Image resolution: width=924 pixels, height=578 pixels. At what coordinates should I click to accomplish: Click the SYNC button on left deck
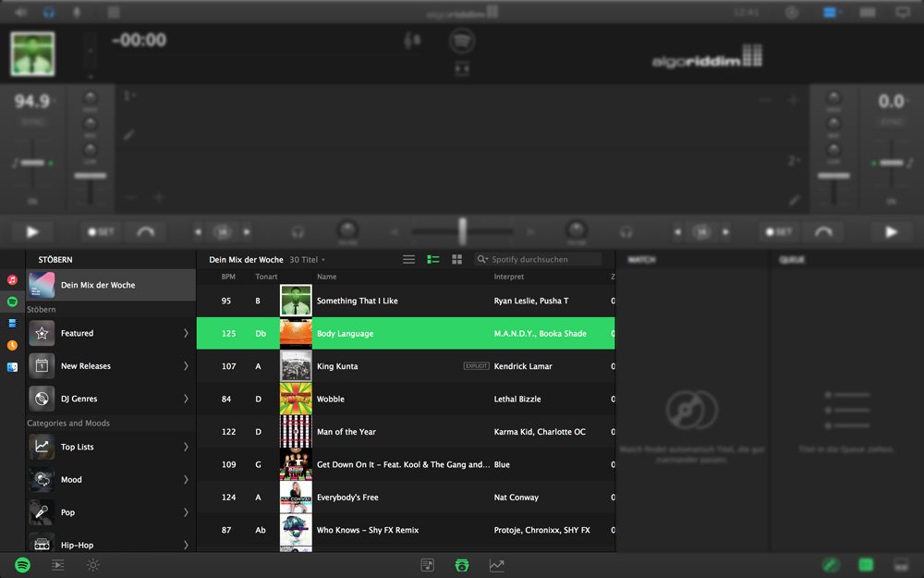pyautogui.click(x=32, y=122)
